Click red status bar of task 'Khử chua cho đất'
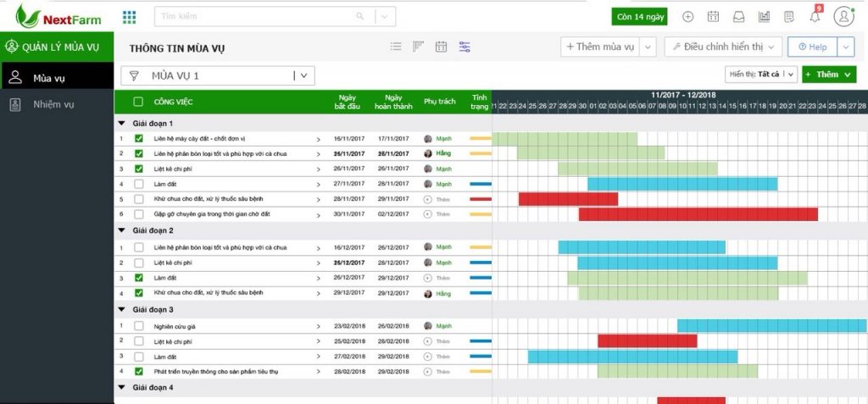The image size is (868, 404). 480,199
